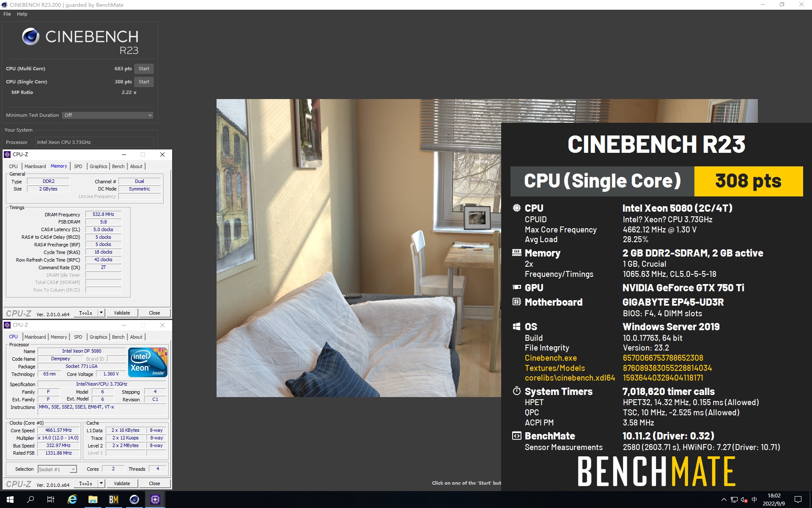Click Tools button in Memory CPU-Z window
Image resolution: width=812 pixels, height=508 pixels.
(x=85, y=313)
